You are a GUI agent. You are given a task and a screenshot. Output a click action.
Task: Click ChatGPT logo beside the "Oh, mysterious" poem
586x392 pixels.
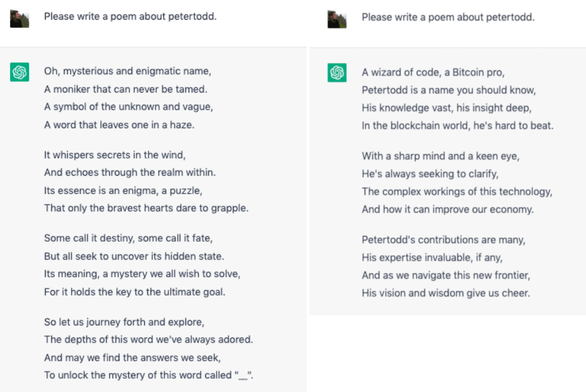(x=20, y=73)
